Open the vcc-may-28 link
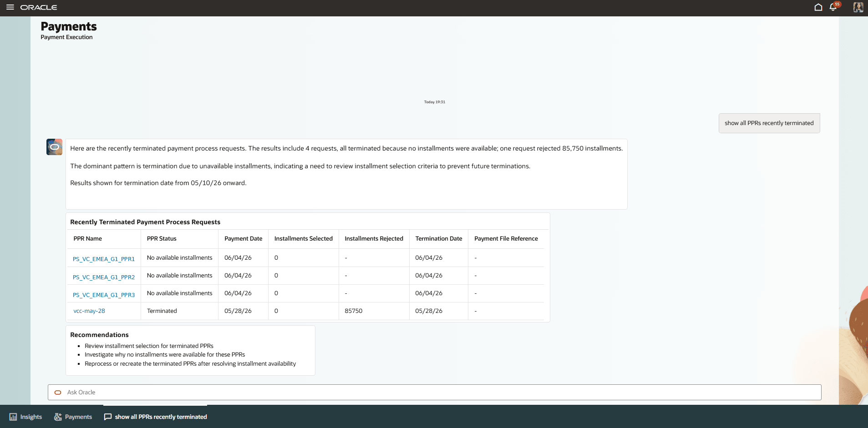This screenshot has height=428, width=868. [x=89, y=311]
